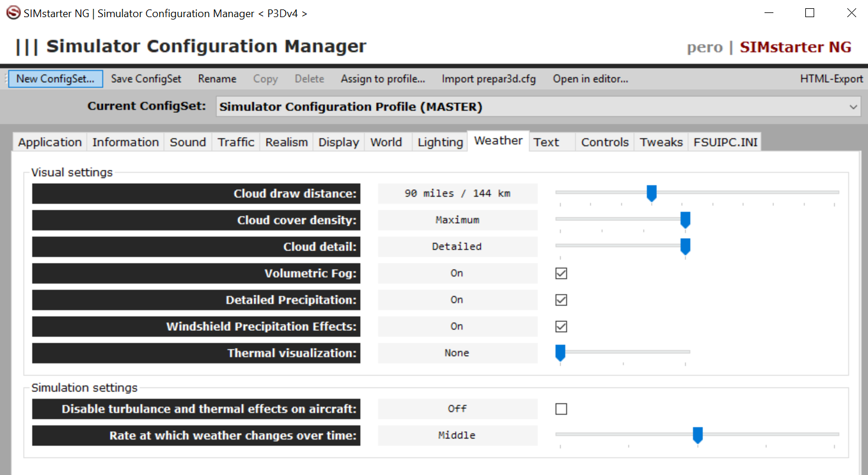868x475 pixels.
Task: Click the Cloud detail slider handle
Action: [x=685, y=246]
